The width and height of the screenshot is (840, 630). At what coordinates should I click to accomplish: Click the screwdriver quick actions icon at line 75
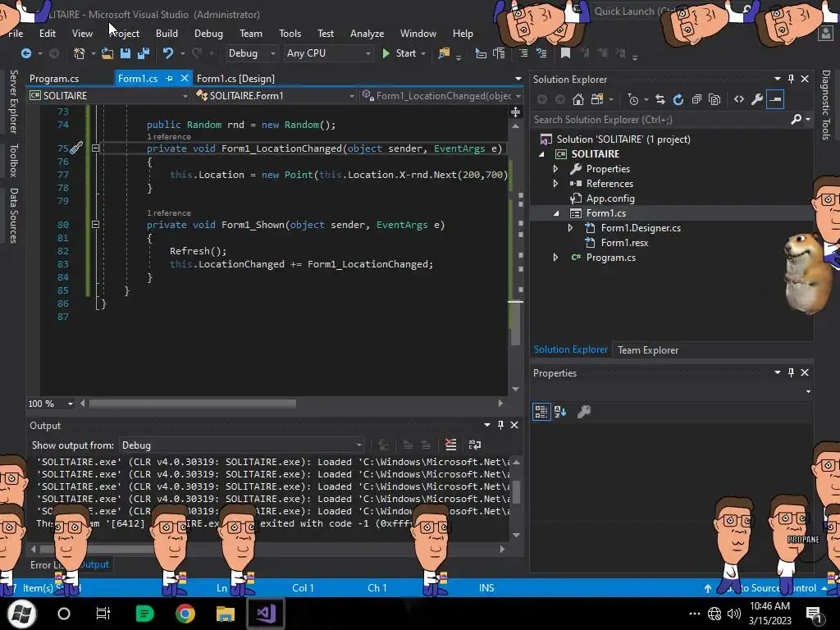(x=76, y=148)
